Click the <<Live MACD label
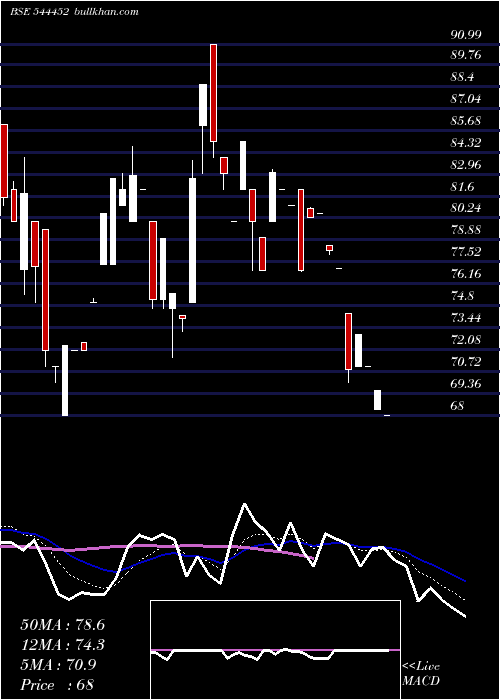The width and height of the screenshot is (500, 700). [x=421, y=674]
